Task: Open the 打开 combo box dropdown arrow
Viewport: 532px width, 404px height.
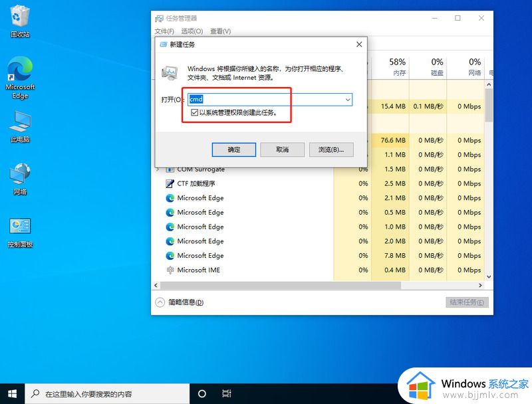Action: tap(348, 100)
